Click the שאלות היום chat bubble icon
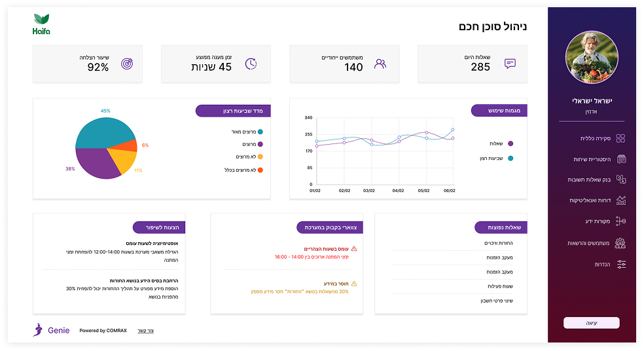The height and width of the screenshot is (351, 644). [x=510, y=64]
